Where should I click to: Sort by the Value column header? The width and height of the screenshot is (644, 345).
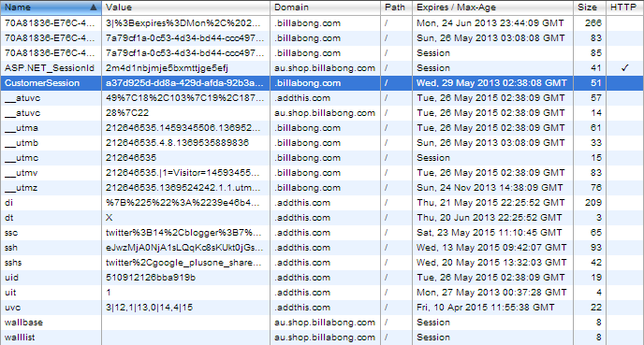pos(185,7)
